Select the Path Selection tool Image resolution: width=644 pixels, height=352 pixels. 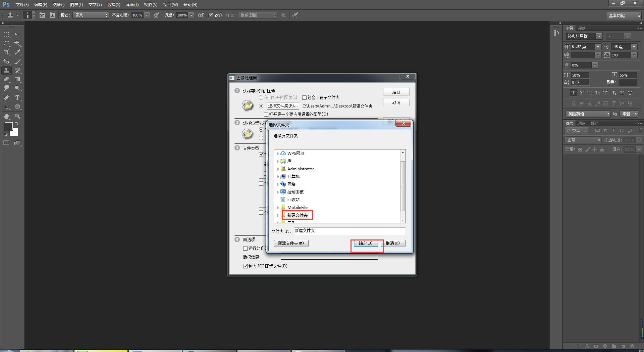coord(6,107)
